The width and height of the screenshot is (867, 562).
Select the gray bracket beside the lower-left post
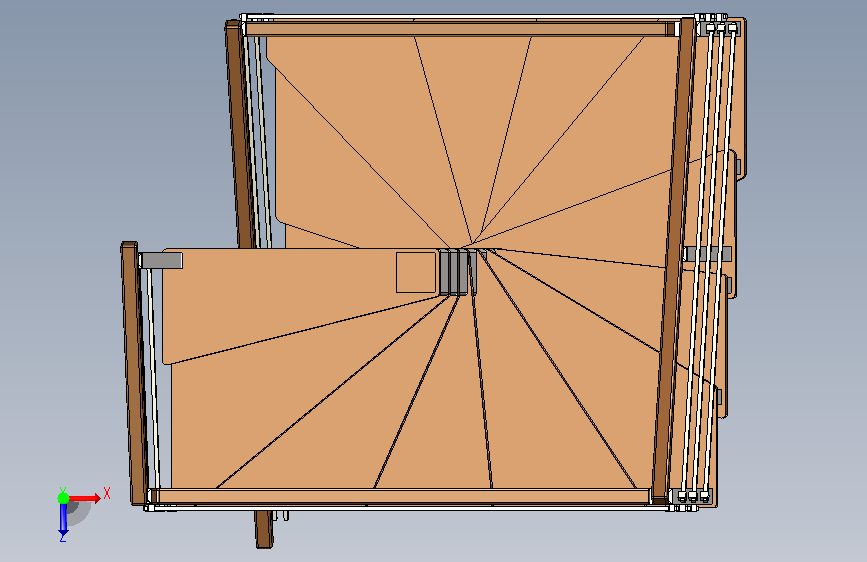point(161,261)
